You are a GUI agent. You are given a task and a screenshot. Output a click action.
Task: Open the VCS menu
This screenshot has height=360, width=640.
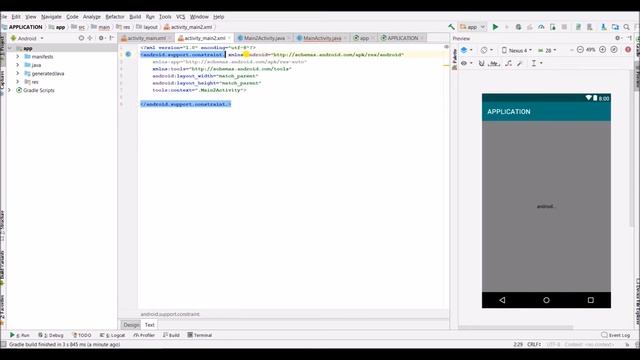point(180,17)
